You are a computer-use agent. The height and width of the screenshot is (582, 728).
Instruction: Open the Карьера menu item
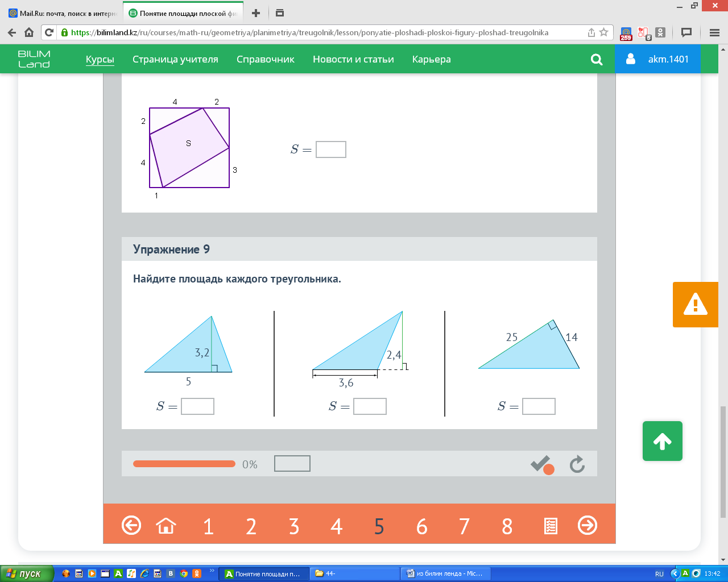tap(432, 59)
